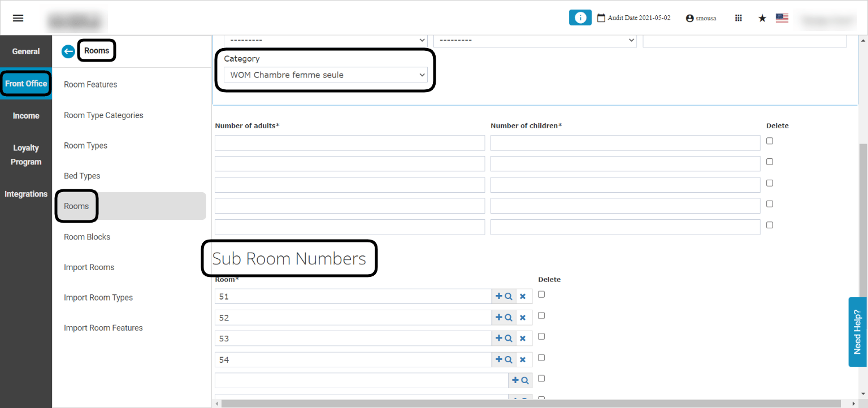Open Room Features in the sidebar
The height and width of the screenshot is (408, 868).
pyautogui.click(x=90, y=85)
